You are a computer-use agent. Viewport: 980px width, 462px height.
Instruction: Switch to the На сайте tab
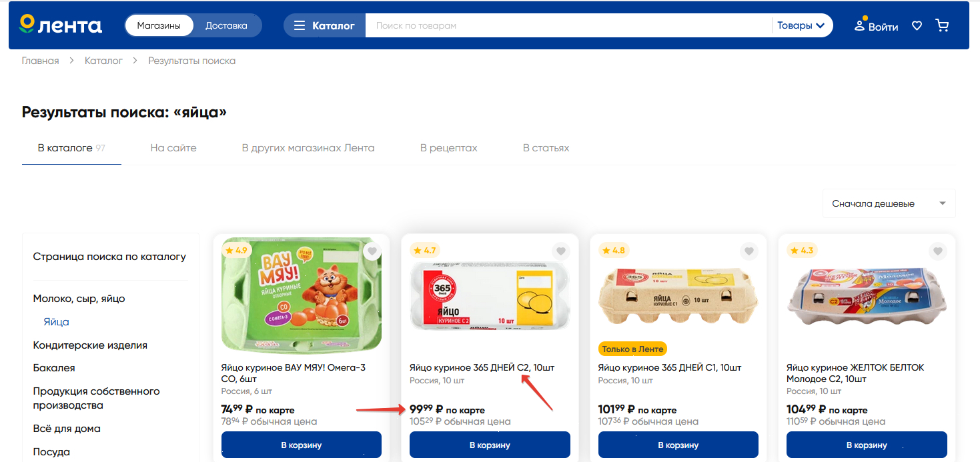[x=173, y=148]
